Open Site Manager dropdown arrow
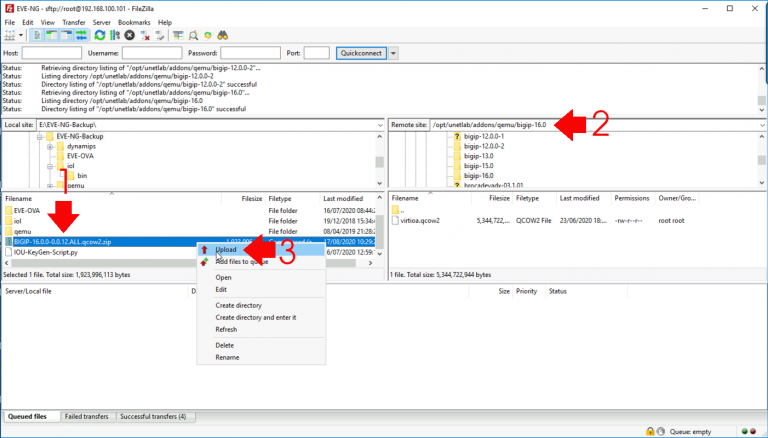 (21, 35)
